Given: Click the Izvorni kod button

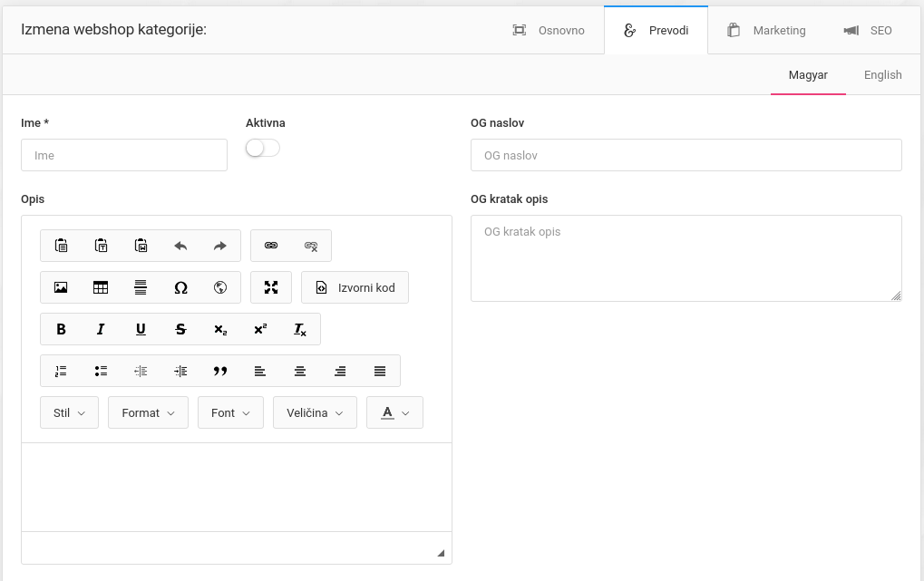Looking at the screenshot, I should click(x=355, y=287).
